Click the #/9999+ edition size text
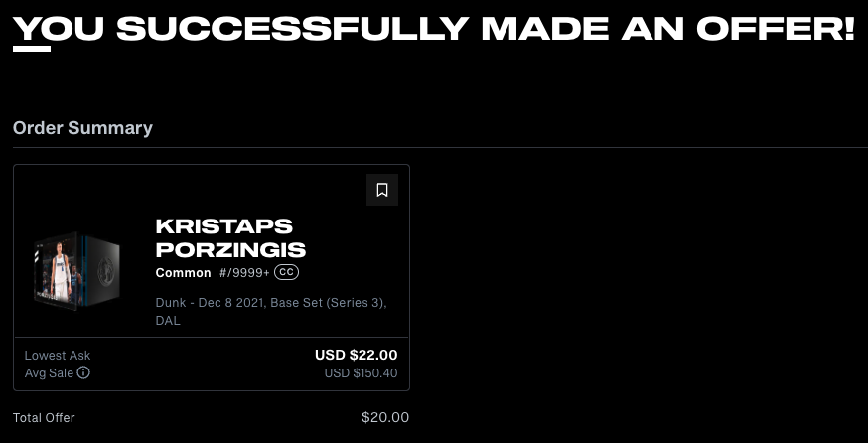The height and width of the screenshot is (443, 868). [x=244, y=273]
